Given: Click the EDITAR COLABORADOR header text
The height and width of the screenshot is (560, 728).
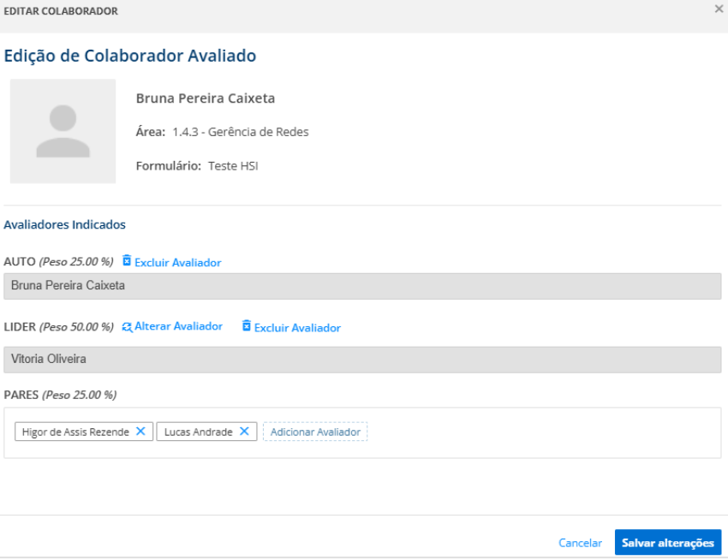Looking at the screenshot, I should (61, 11).
